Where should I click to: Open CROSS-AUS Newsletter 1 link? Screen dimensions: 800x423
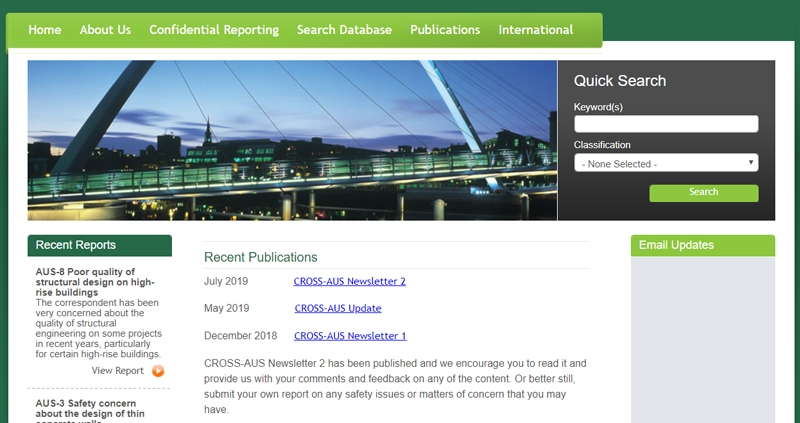point(349,336)
